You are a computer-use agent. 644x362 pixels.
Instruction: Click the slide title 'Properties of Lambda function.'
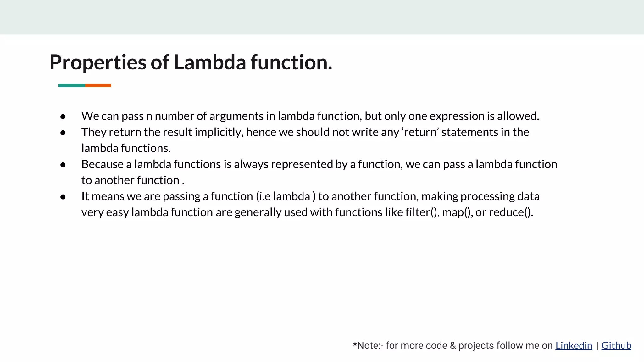tap(191, 62)
